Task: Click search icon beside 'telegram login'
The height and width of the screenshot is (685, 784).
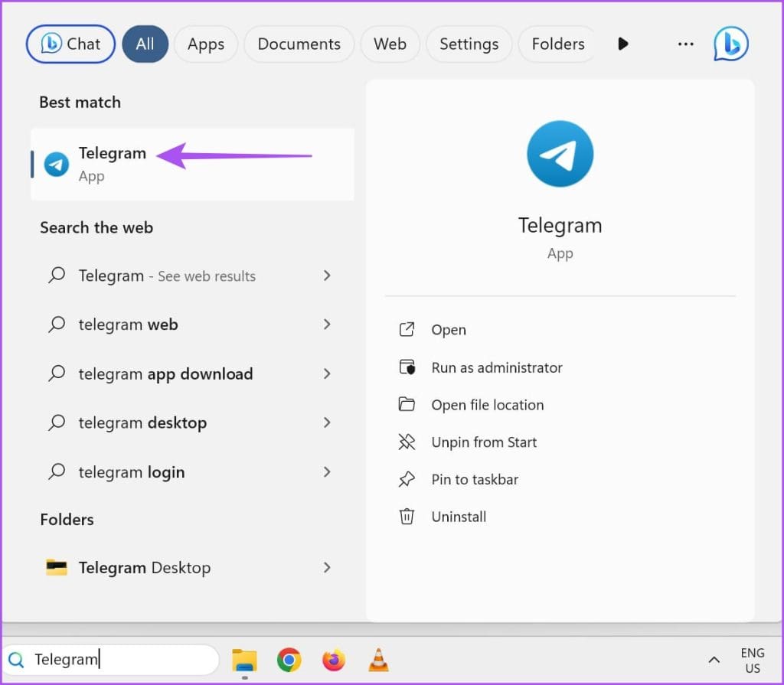Action: tap(57, 471)
